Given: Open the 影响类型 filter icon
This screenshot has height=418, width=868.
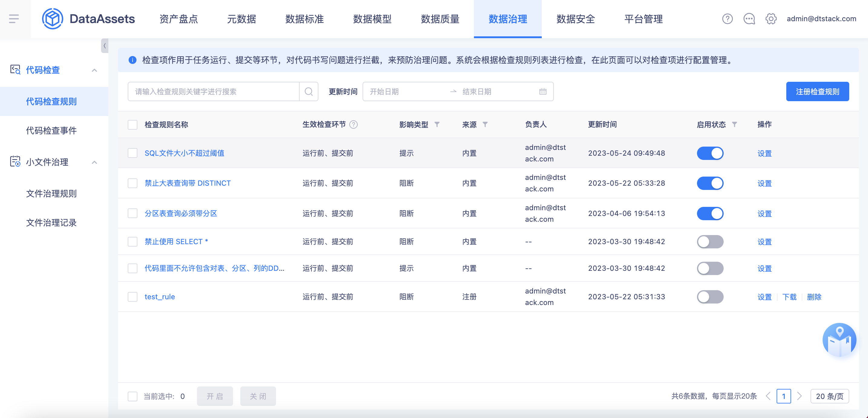Looking at the screenshot, I should click(437, 124).
